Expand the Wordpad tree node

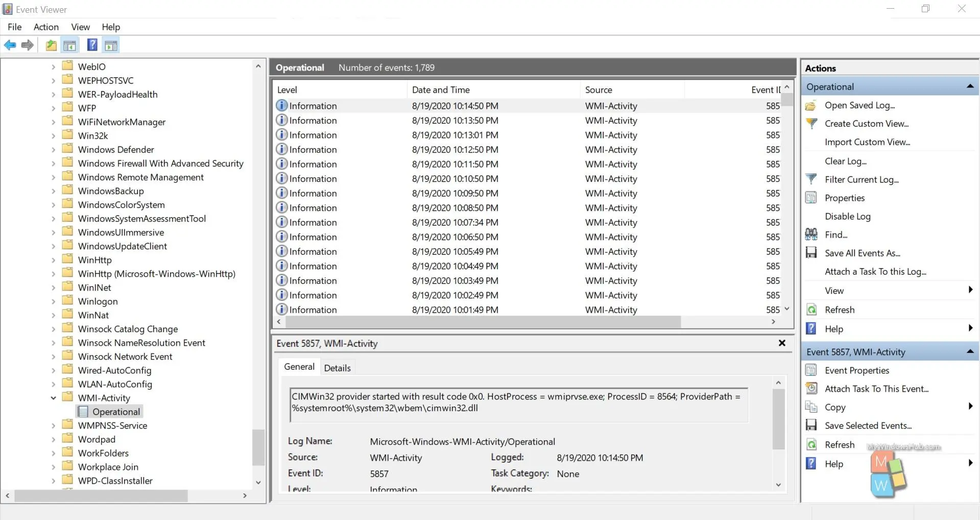coord(53,439)
